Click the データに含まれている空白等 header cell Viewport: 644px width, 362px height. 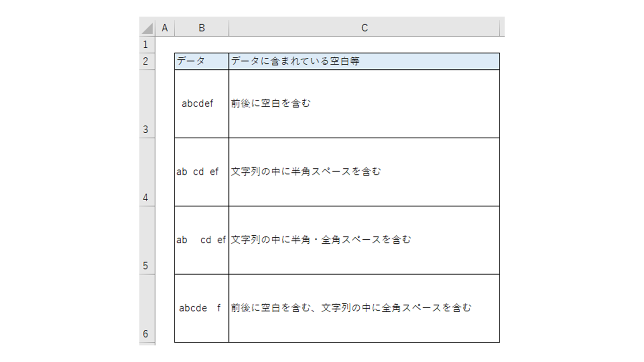(364, 61)
